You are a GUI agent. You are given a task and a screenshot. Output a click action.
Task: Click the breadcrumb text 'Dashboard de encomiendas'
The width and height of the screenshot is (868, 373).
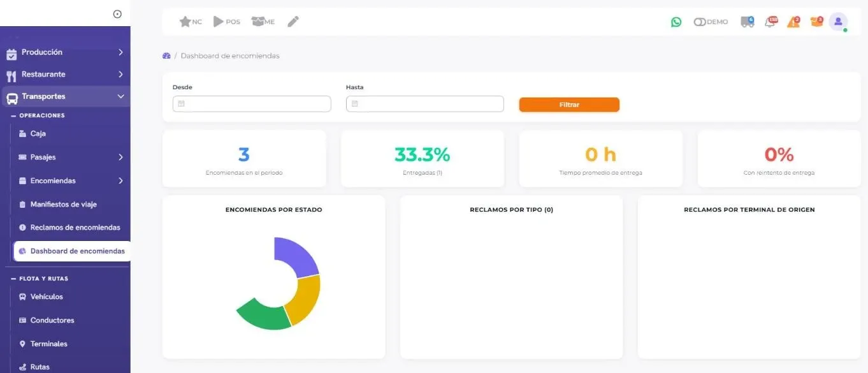point(230,55)
